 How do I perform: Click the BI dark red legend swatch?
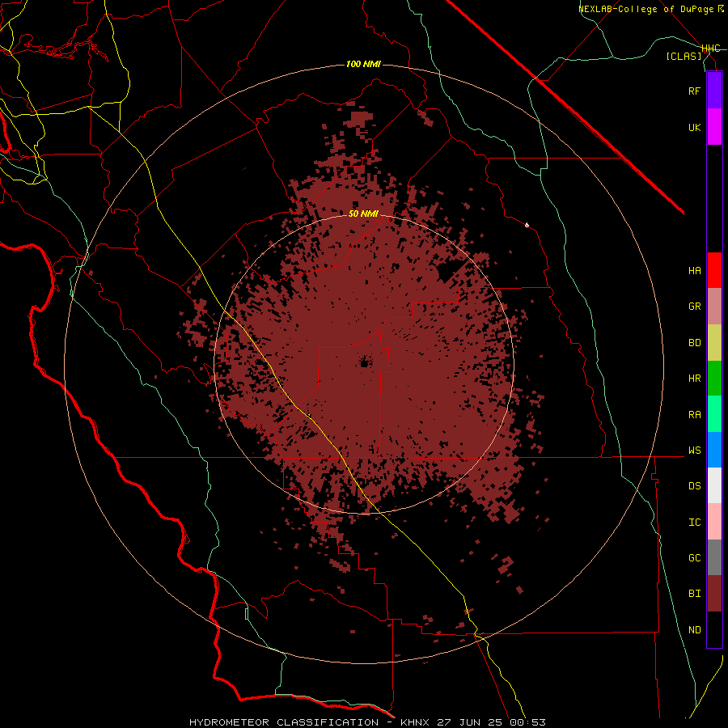coord(714,594)
